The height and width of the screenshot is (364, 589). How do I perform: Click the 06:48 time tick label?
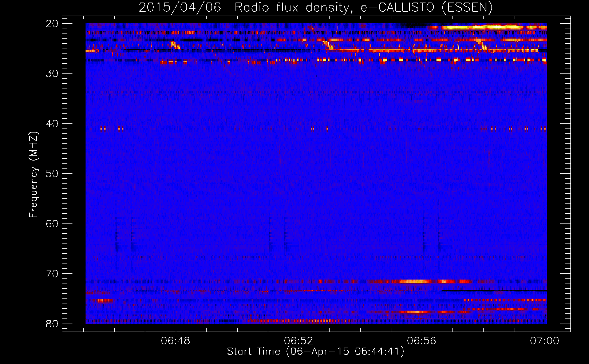click(x=175, y=341)
